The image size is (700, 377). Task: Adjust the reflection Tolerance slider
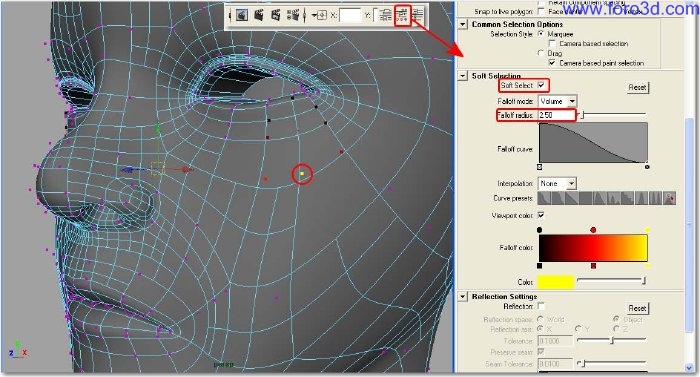coord(612,340)
